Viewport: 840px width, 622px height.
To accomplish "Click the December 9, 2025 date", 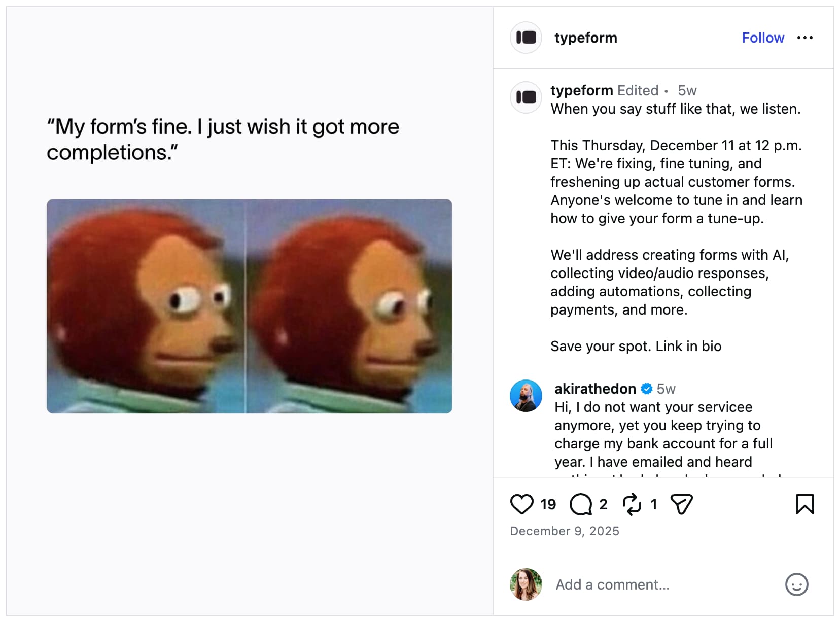I will [x=564, y=531].
